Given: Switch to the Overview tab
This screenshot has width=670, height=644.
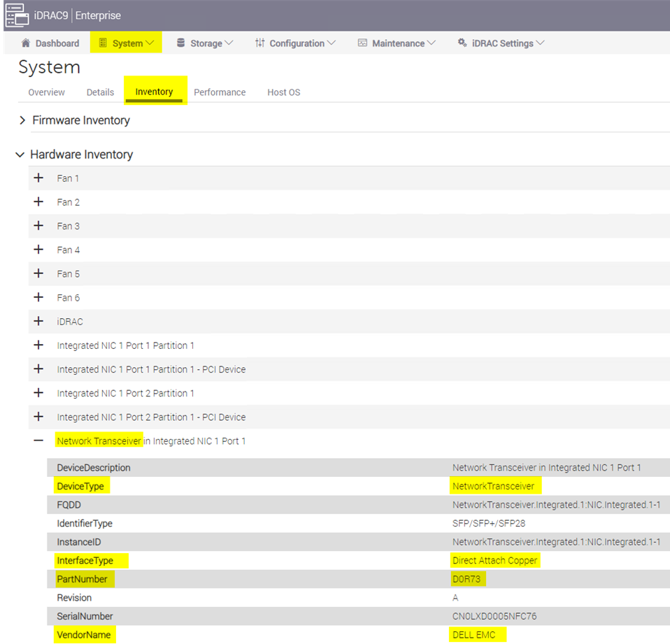Looking at the screenshot, I should click(x=46, y=92).
